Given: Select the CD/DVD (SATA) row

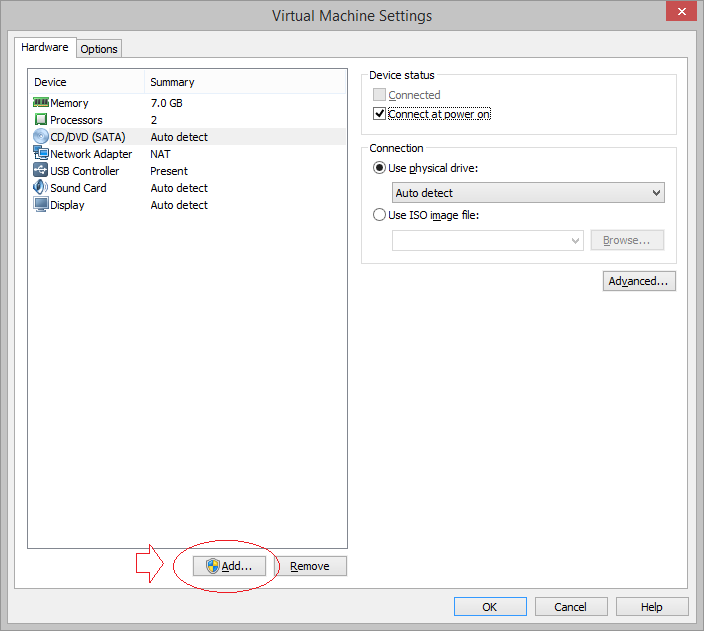Looking at the screenshot, I should point(188,137).
